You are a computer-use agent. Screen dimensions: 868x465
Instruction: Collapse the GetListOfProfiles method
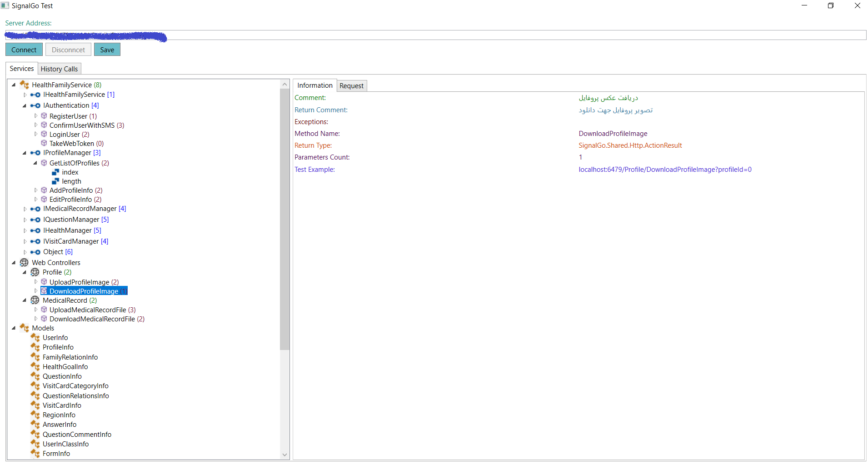35,163
